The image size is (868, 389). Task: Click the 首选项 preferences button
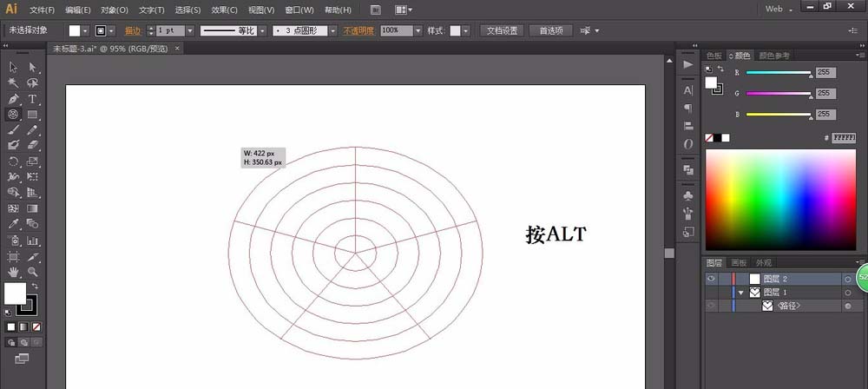(x=551, y=30)
